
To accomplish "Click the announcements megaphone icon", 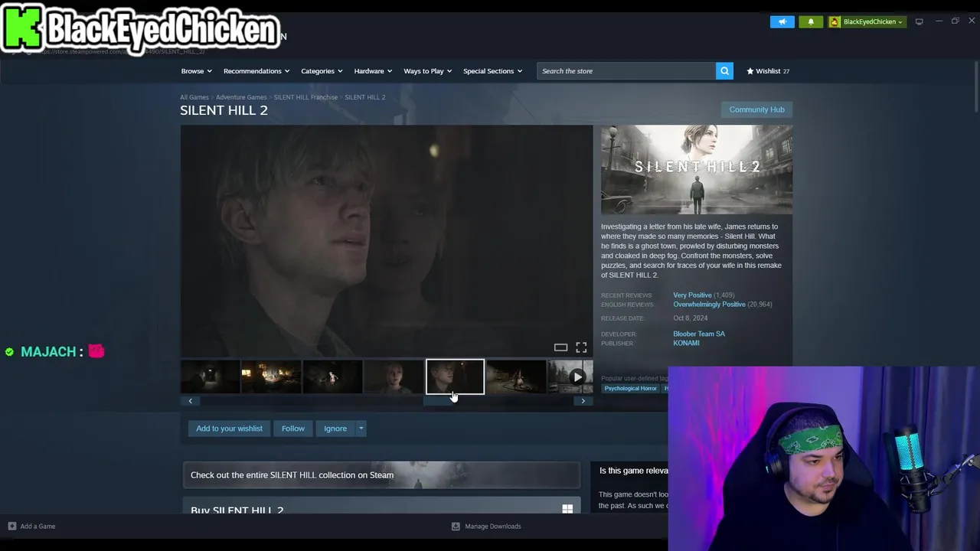I will click(x=782, y=21).
